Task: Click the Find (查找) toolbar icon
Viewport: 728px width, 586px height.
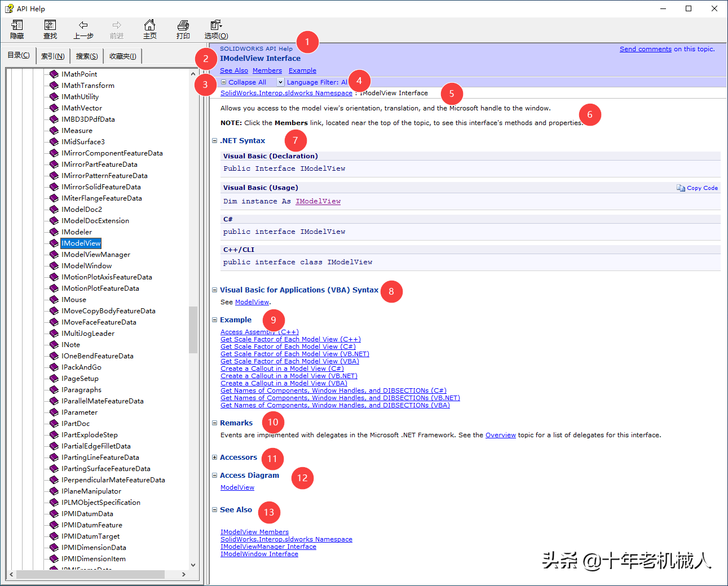Action: pyautogui.click(x=50, y=25)
